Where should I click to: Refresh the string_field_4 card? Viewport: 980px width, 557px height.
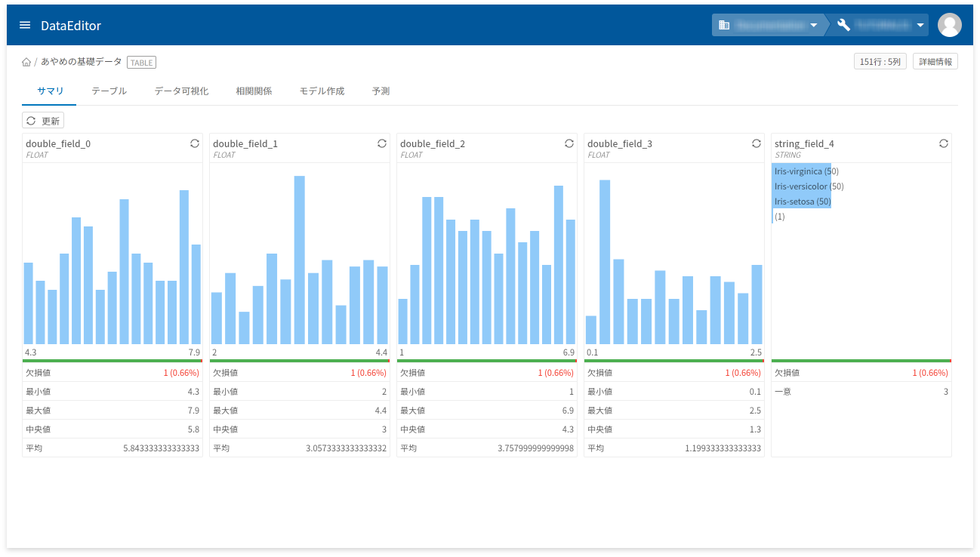point(943,143)
